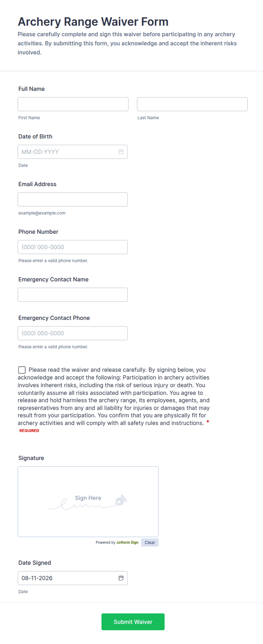This screenshot has height=644, width=263.
Task: Click the waiver and release agreement text
Action: 114,397
